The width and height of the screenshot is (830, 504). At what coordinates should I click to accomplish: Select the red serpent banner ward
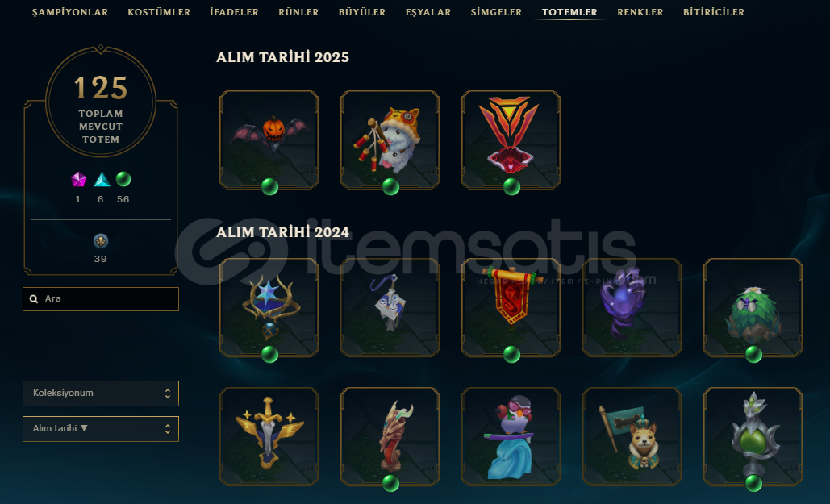pos(511,307)
